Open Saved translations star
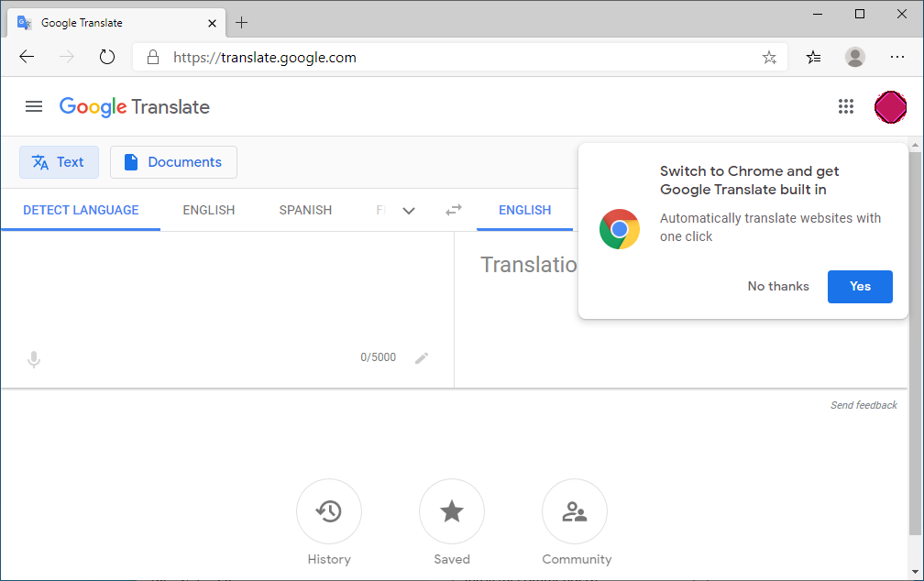This screenshot has height=581, width=924. coord(451,510)
